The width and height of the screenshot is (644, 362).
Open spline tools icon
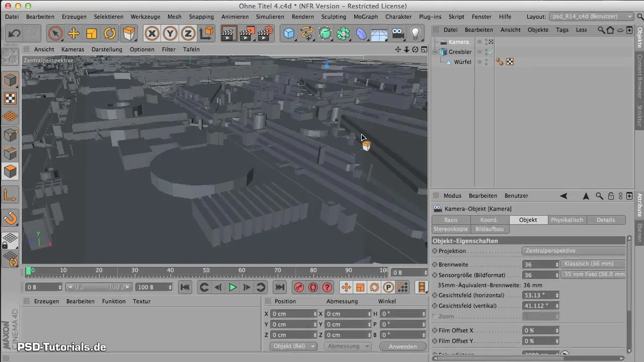click(x=307, y=34)
